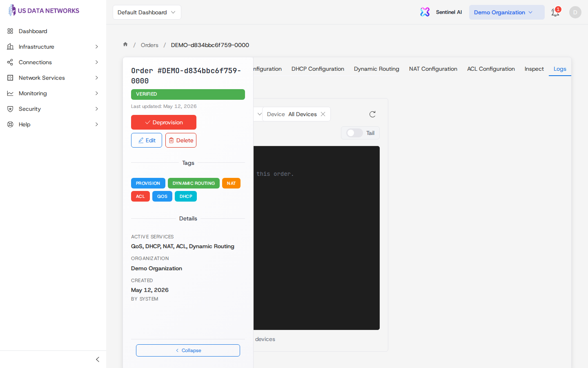588x368 pixels.
Task: Go to home via breadcrumb icon
Action: 125,45
